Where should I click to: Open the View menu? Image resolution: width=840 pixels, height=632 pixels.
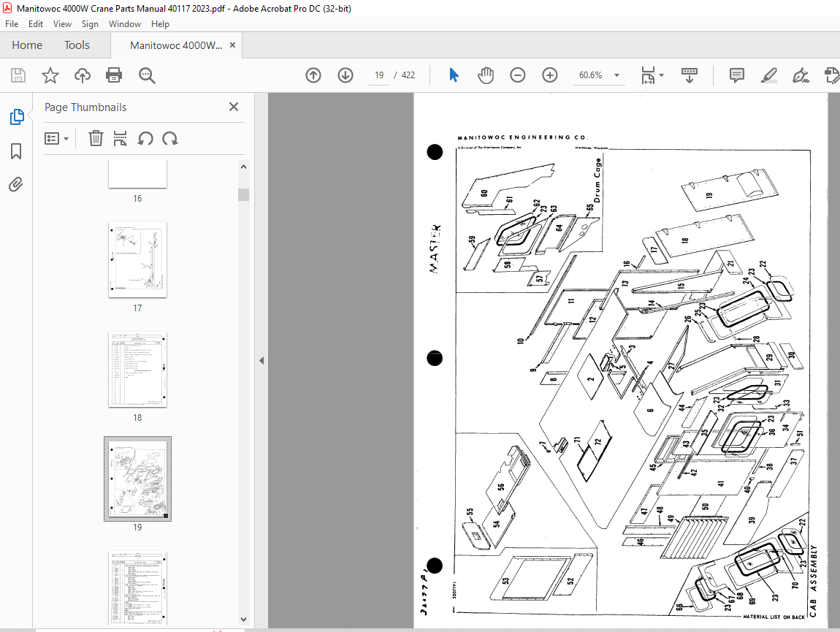coord(62,24)
